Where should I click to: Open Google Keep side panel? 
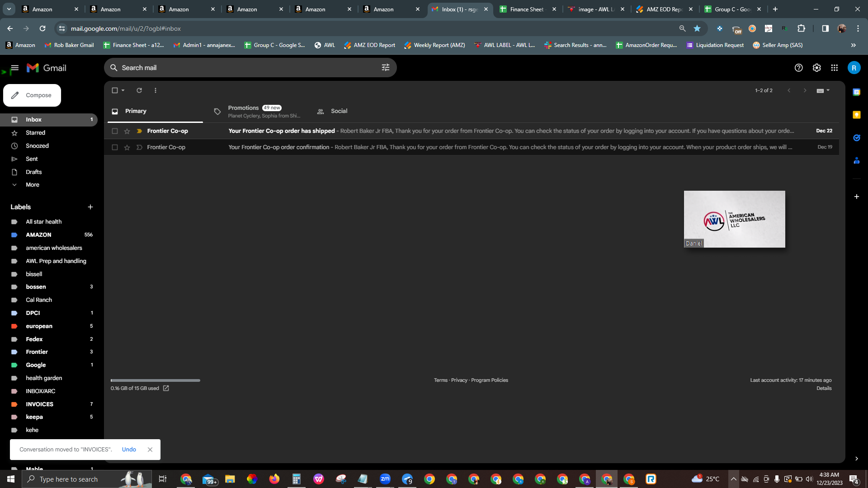pyautogui.click(x=857, y=115)
